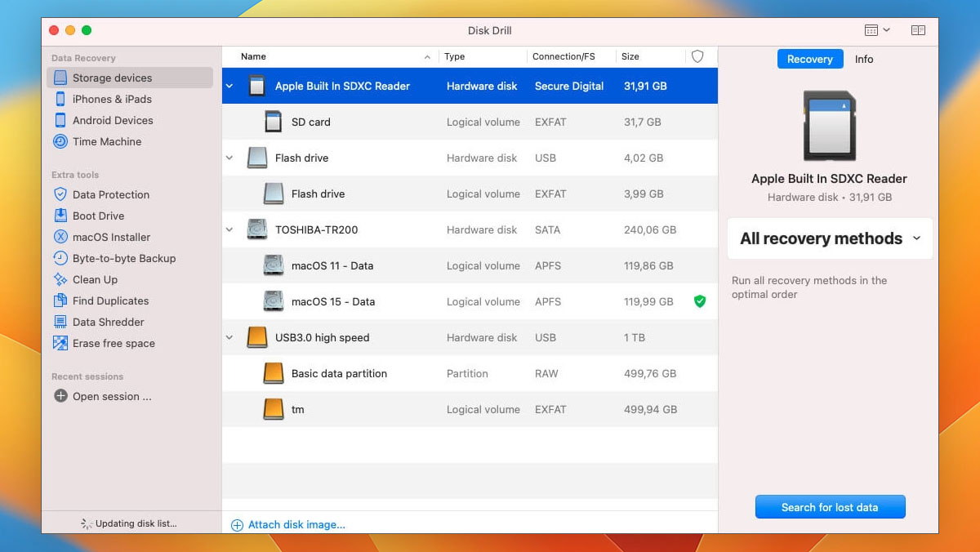Launch the macOS Installer tool
The width and height of the screenshot is (980, 552).
click(x=111, y=237)
